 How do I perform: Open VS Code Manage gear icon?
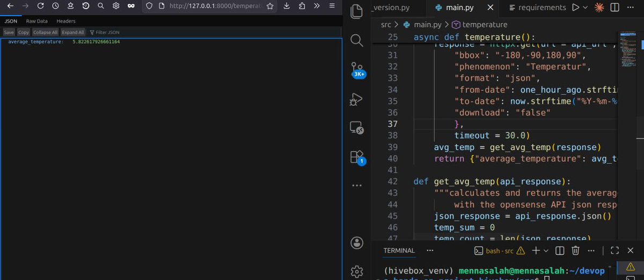pyautogui.click(x=356, y=270)
